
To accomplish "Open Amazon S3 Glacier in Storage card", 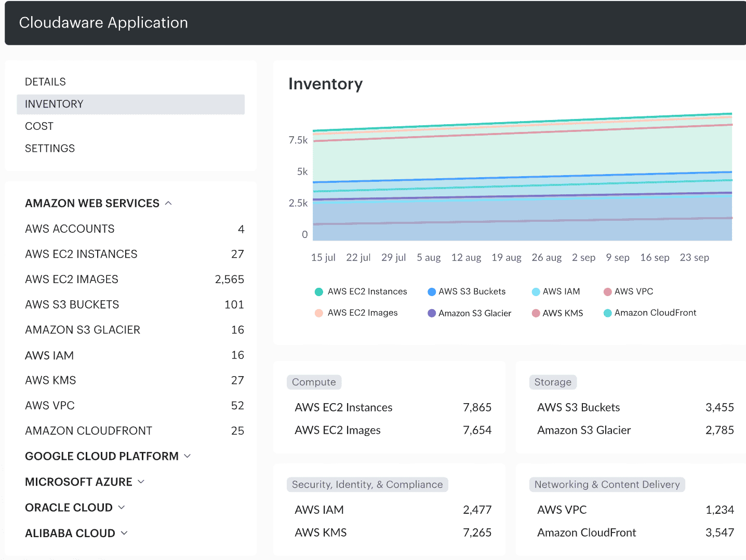I will (584, 431).
